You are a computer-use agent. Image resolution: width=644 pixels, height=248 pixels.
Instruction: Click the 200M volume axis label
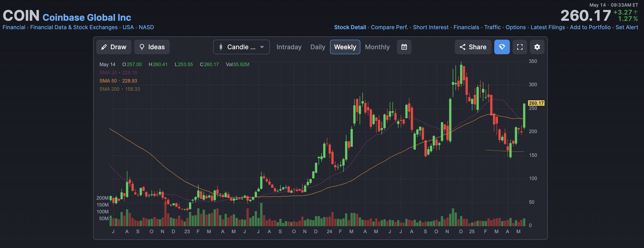(x=102, y=198)
